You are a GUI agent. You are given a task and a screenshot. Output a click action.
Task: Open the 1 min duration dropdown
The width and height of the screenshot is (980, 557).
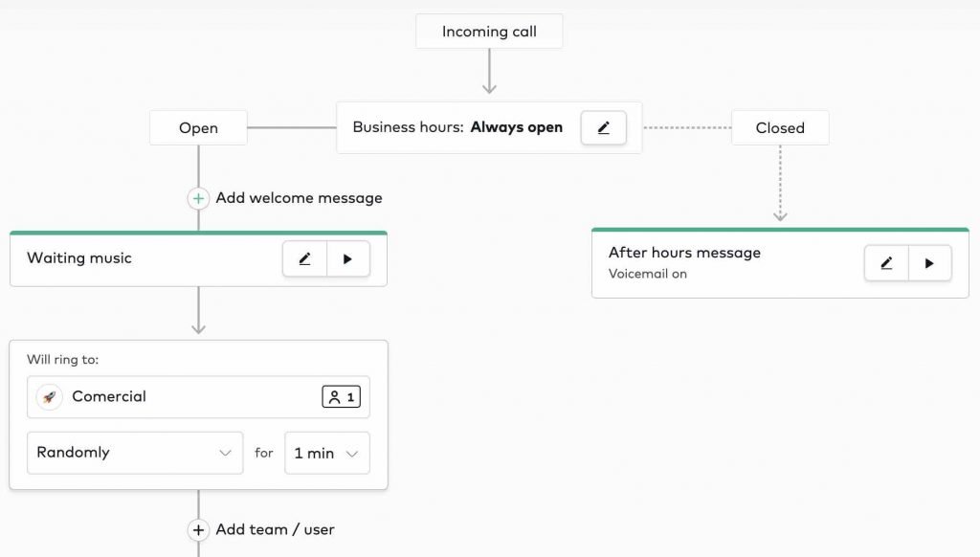point(326,452)
